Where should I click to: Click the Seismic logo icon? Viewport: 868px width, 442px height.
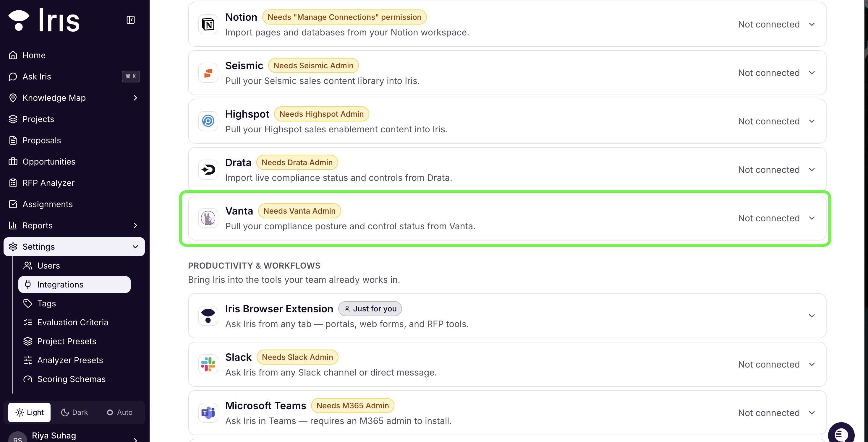[208, 73]
